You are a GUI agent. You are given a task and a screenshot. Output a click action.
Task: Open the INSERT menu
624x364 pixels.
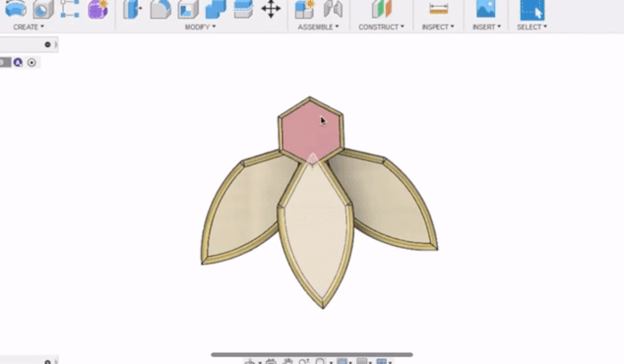point(486,27)
